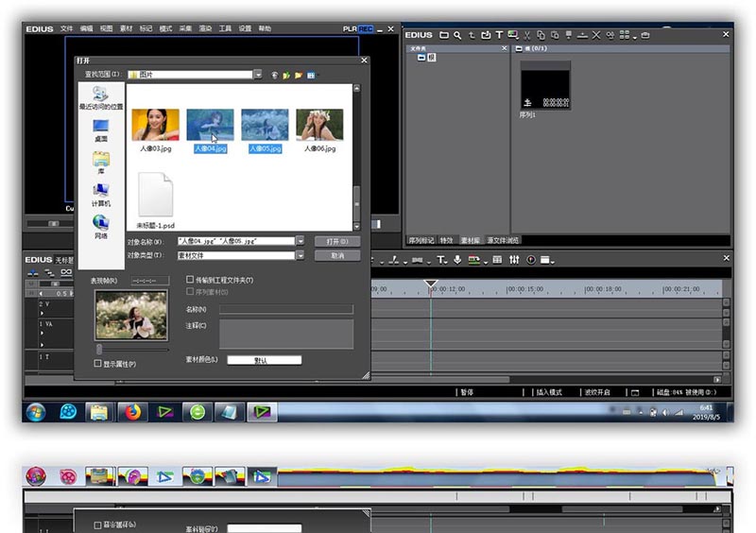Click the audio mixer icon in timeline toolbar

pos(514,260)
